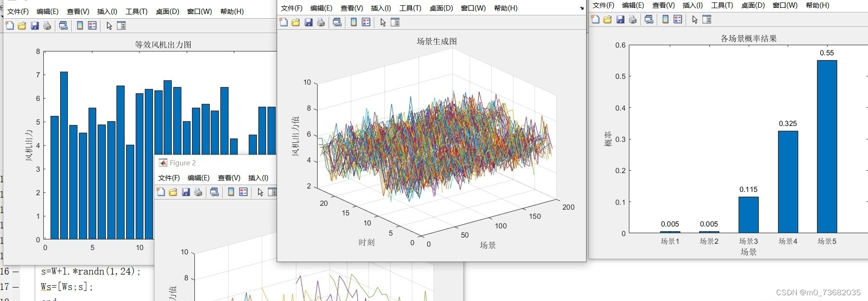Click Save Figure icon in Figure 2 window
868x301 pixels.
pos(186,192)
